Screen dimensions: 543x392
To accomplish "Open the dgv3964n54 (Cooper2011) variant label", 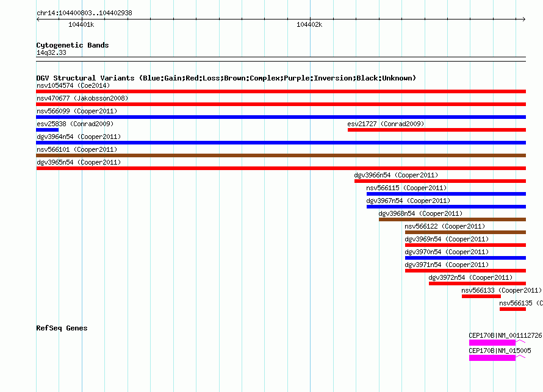I will (79, 137).
